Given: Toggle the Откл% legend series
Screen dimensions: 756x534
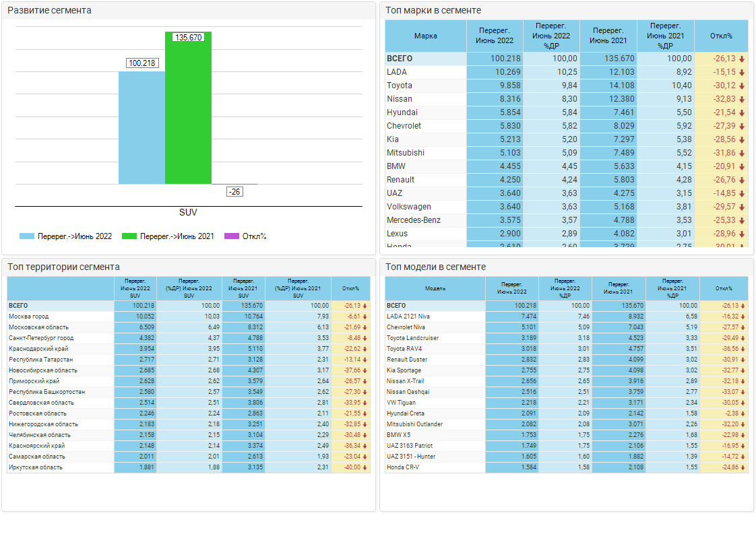Looking at the screenshot, I should 246,236.
